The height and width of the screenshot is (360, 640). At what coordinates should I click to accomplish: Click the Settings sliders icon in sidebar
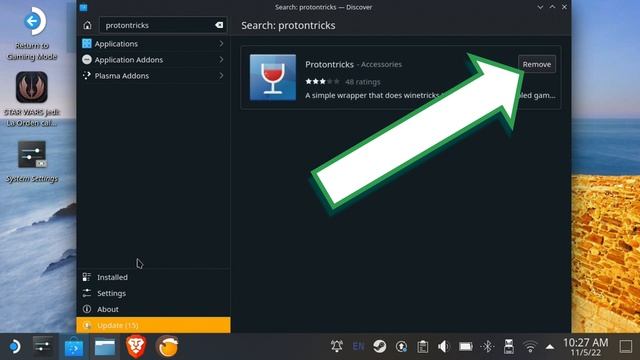87,293
